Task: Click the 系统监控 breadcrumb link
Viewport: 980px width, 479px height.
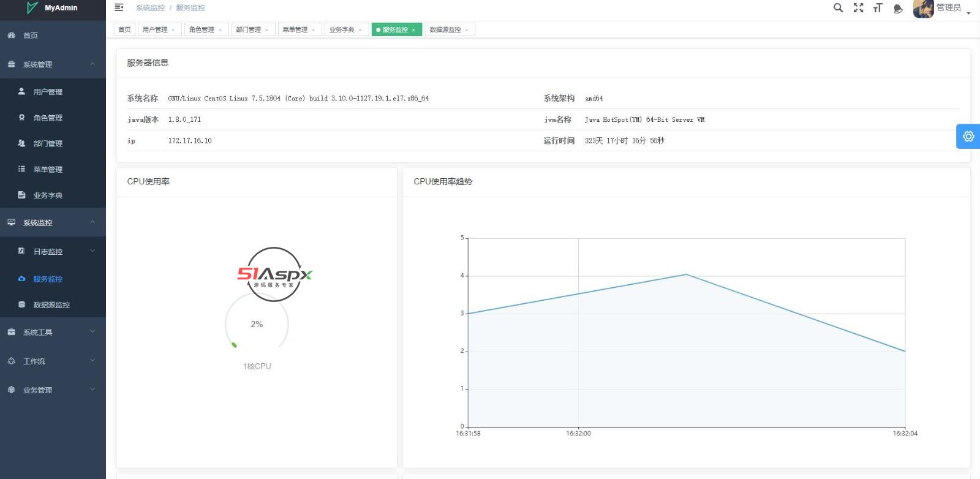Action: pos(150,8)
